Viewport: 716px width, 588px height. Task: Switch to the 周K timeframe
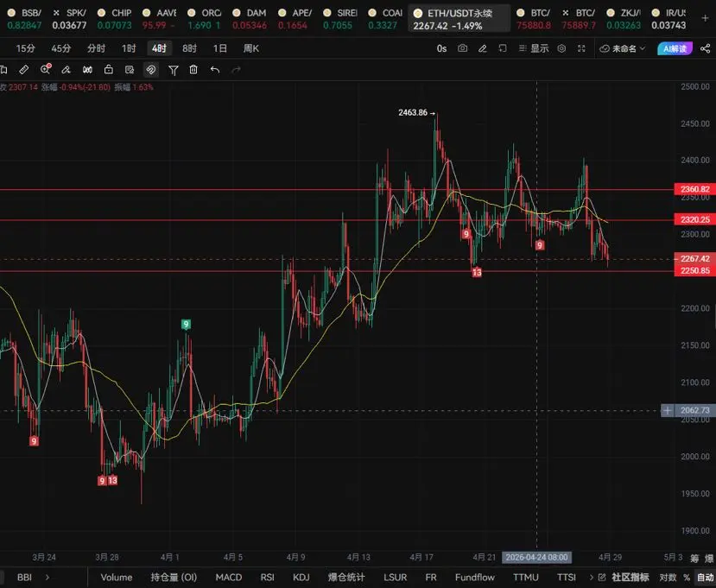coord(251,48)
